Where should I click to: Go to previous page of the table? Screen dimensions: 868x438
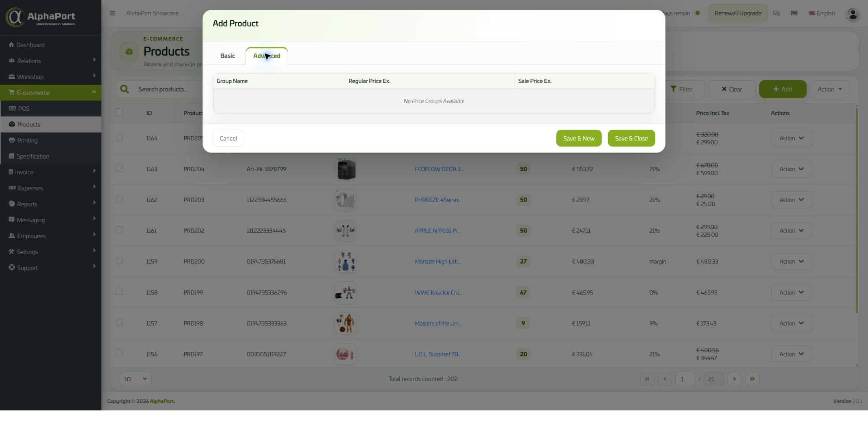pos(664,379)
